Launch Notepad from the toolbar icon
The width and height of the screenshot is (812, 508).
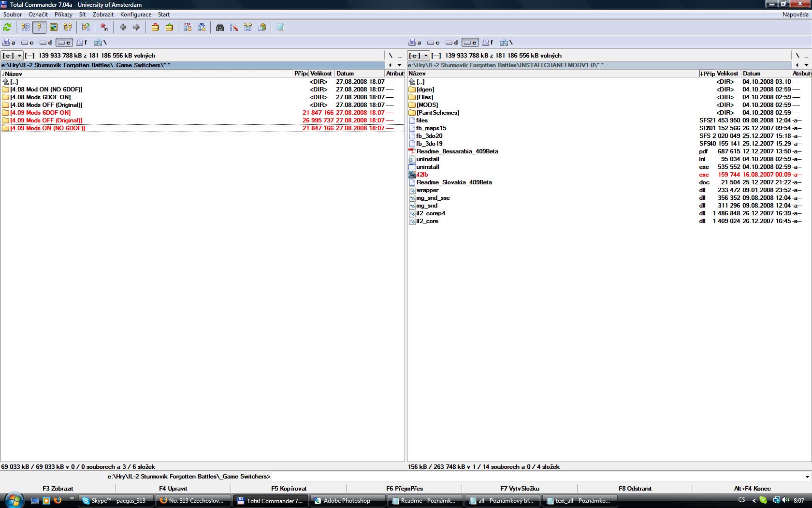[x=280, y=28]
